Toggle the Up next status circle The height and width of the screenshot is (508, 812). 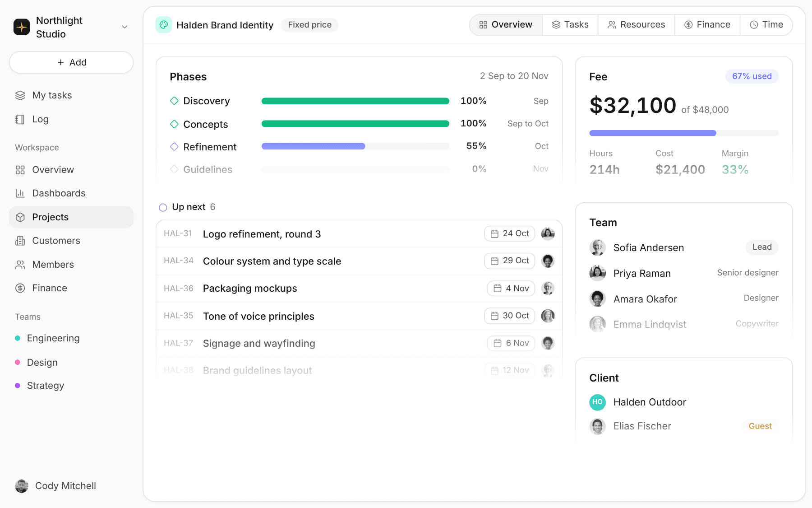tap(163, 207)
